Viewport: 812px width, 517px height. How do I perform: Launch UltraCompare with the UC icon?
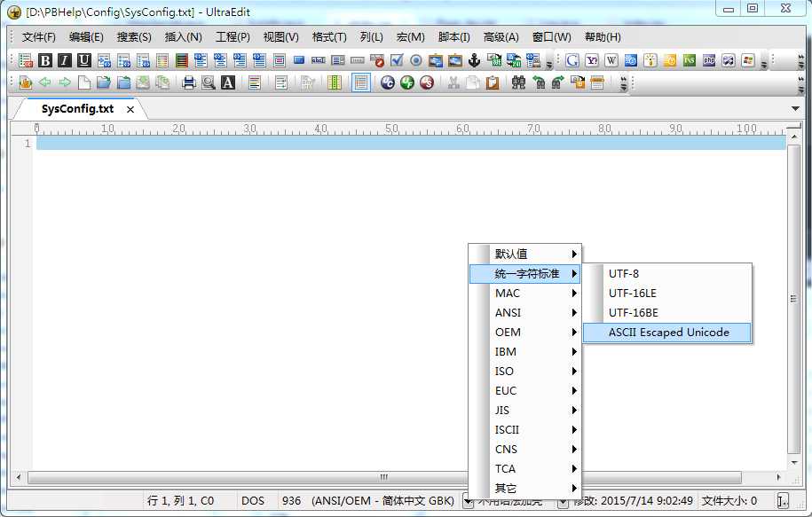387,82
